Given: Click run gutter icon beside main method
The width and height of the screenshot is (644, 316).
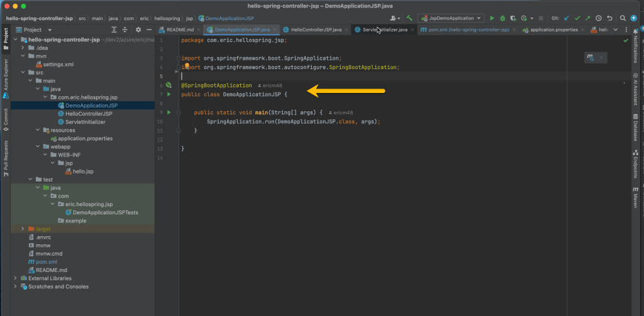Looking at the screenshot, I should (169, 112).
